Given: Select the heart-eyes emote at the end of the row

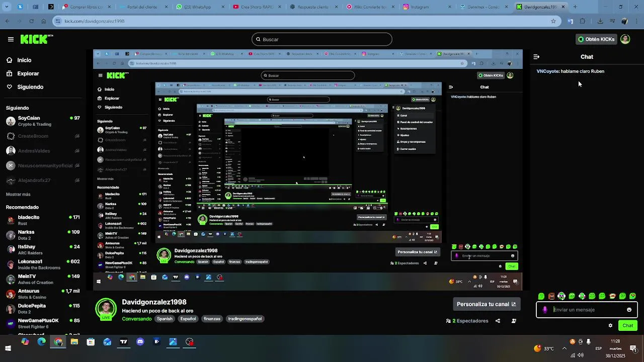Looking at the screenshot, I should (632, 296).
